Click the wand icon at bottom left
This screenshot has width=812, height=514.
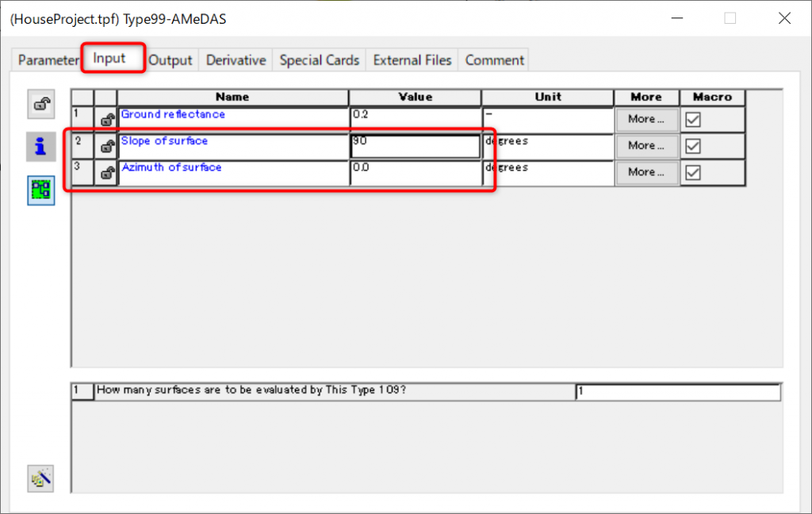click(41, 478)
